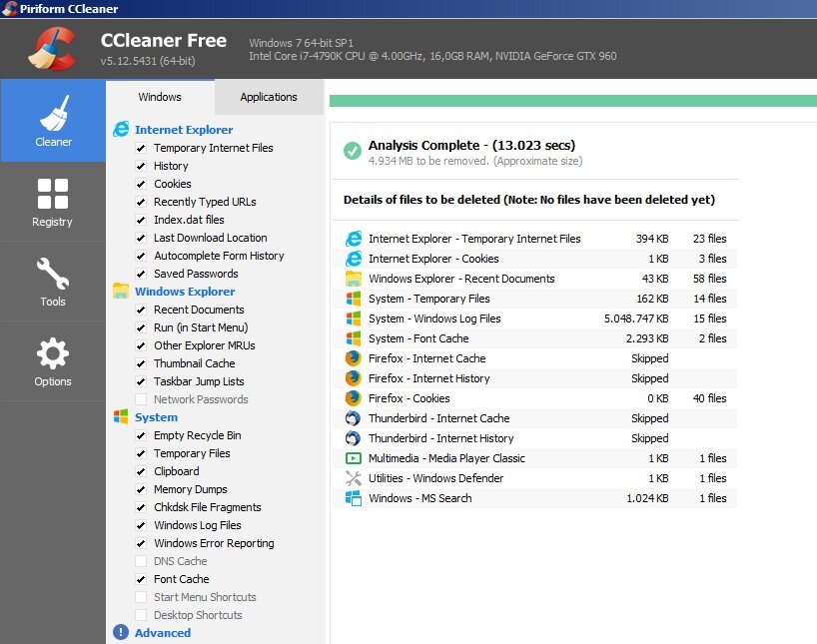The image size is (817, 644).
Task: Open the Options gear section
Action: pos(52,361)
